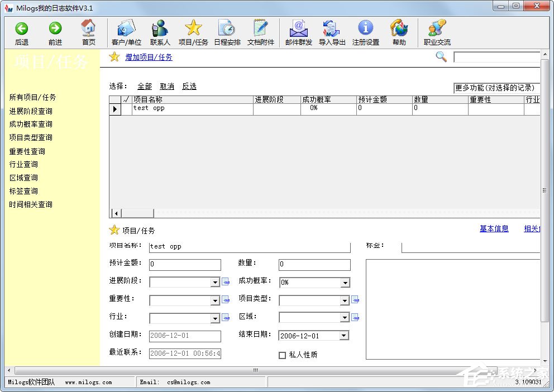Image resolution: width=554 pixels, height=392 pixels.
Task: Switch to the 基本信息 tab link
Action: click(x=494, y=229)
